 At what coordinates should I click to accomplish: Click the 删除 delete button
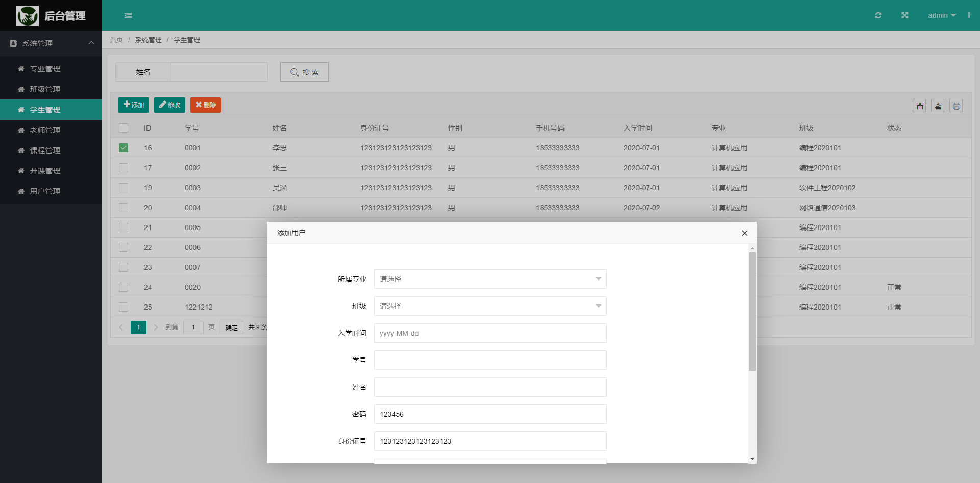tap(206, 105)
